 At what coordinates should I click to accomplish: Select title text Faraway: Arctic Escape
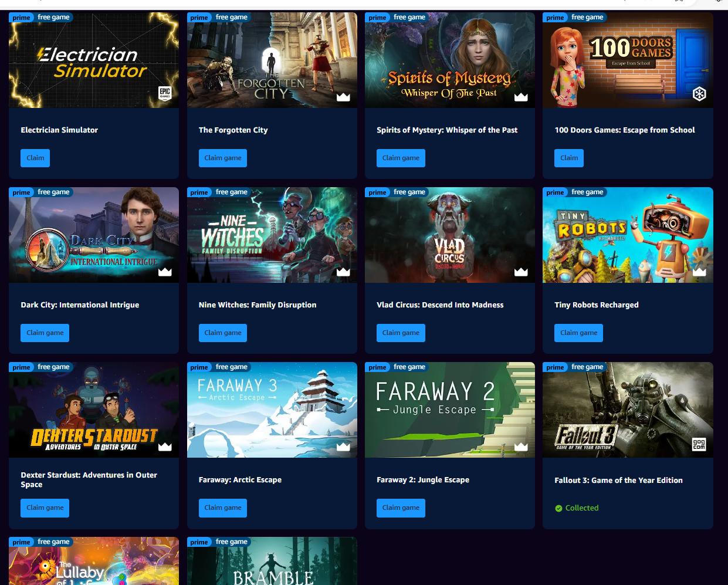coord(240,480)
